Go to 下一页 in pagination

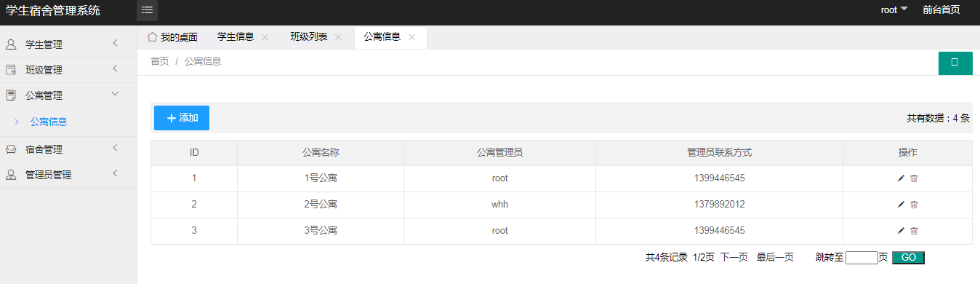click(x=734, y=257)
